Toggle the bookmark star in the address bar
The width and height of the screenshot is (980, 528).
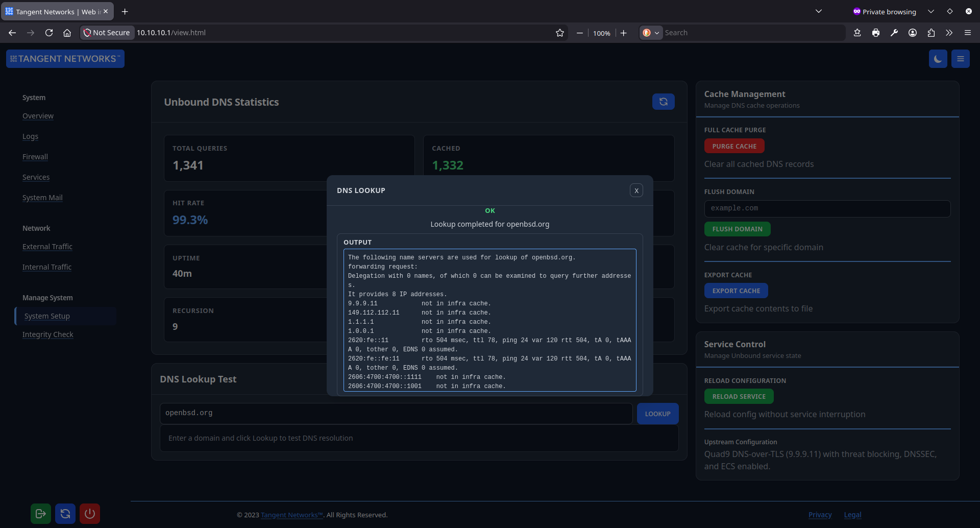point(559,32)
